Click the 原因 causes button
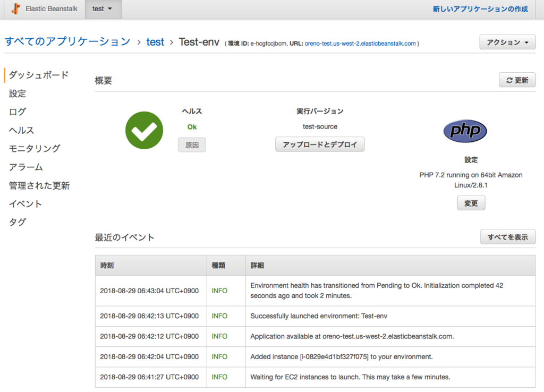The width and height of the screenshot is (544, 392). pos(192,144)
